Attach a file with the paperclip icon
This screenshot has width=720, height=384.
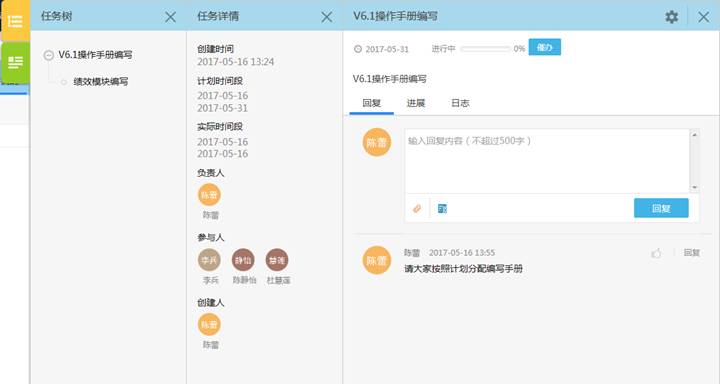point(417,209)
